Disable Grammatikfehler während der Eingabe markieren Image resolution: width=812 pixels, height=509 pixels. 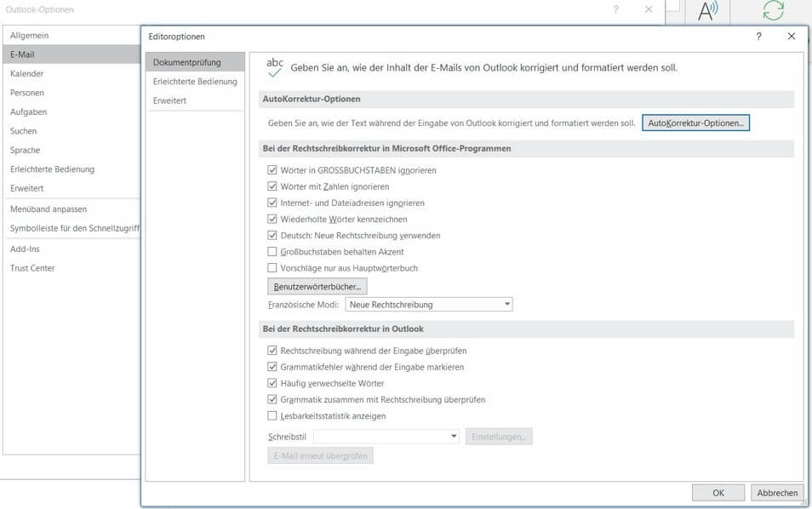pyautogui.click(x=272, y=367)
